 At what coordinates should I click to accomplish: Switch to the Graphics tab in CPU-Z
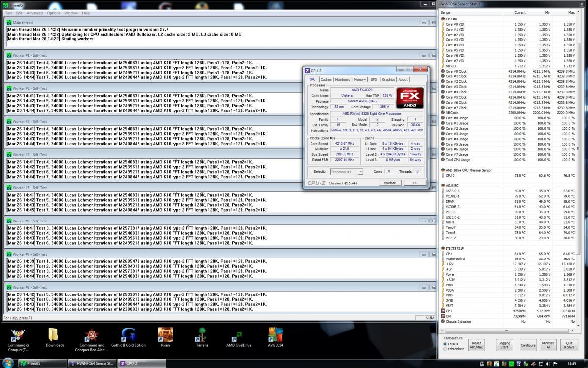(x=388, y=79)
